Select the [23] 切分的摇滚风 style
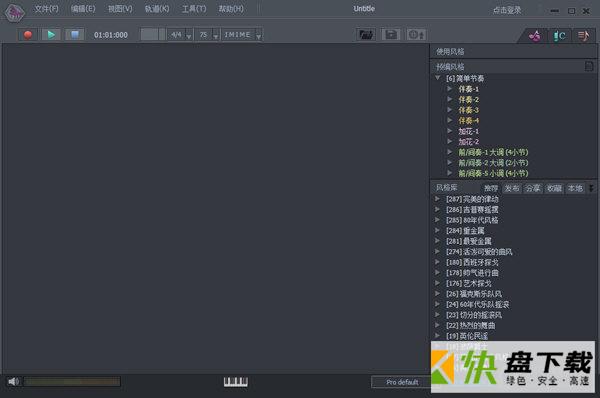600x398 pixels. pos(474,315)
